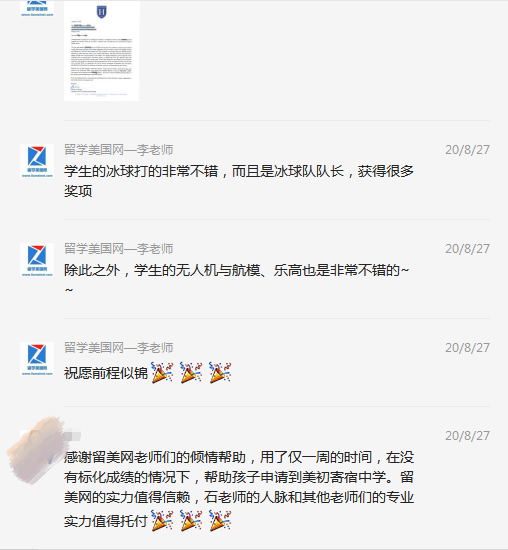Click avatar beside the drone and Lego message
Image resolution: width=508 pixels, height=550 pixels.
(37, 260)
